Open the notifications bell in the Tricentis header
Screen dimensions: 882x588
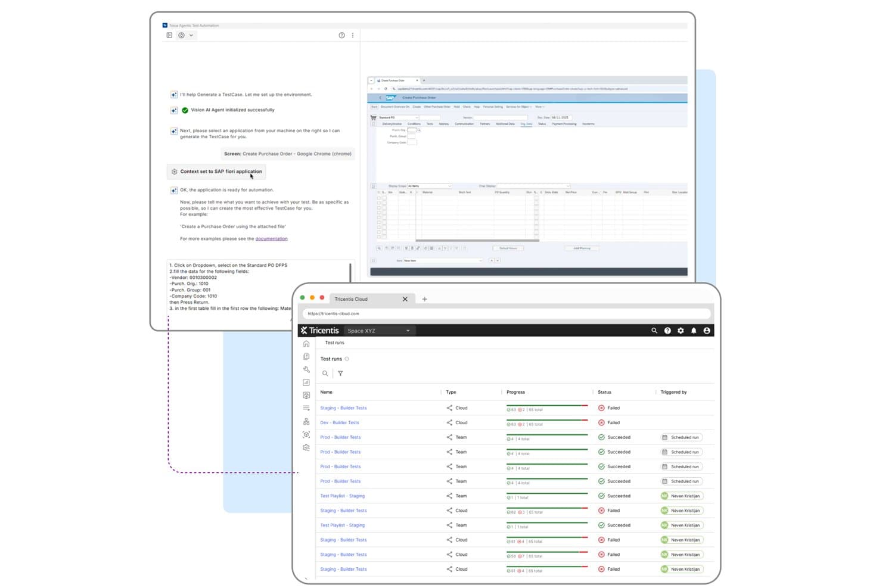tap(694, 331)
